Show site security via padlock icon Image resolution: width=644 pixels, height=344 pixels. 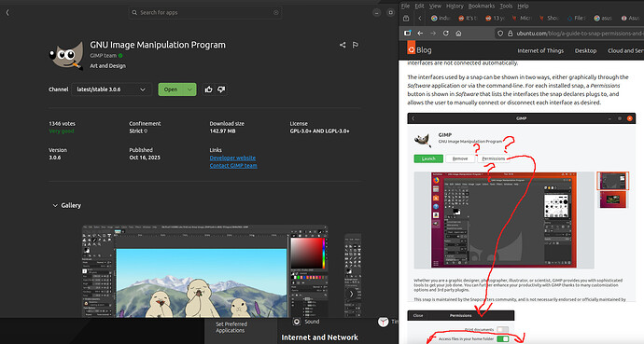[511, 34]
